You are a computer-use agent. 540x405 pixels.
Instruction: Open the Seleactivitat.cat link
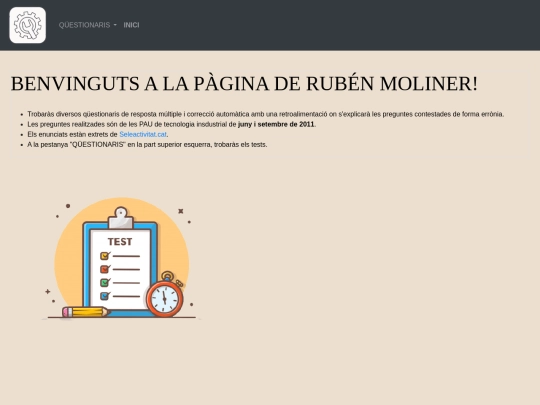tap(143, 134)
